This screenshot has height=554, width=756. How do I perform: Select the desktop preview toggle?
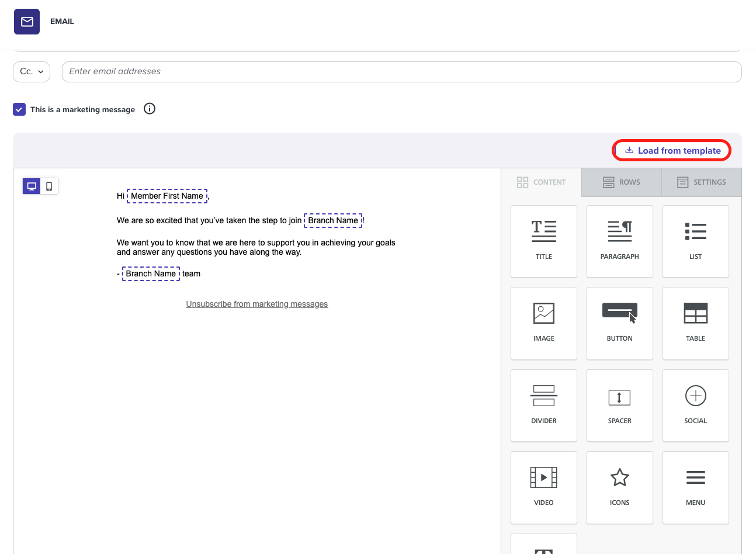[x=31, y=186]
